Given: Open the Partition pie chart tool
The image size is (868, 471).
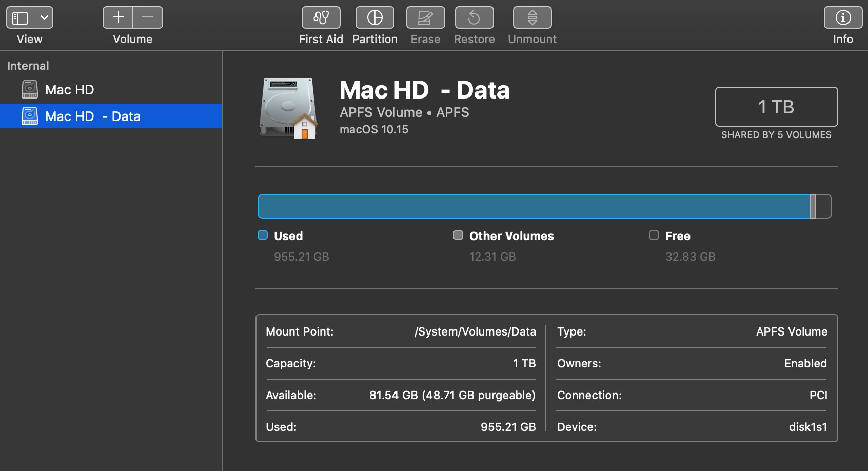Looking at the screenshot, I should (x=374, y=18).
